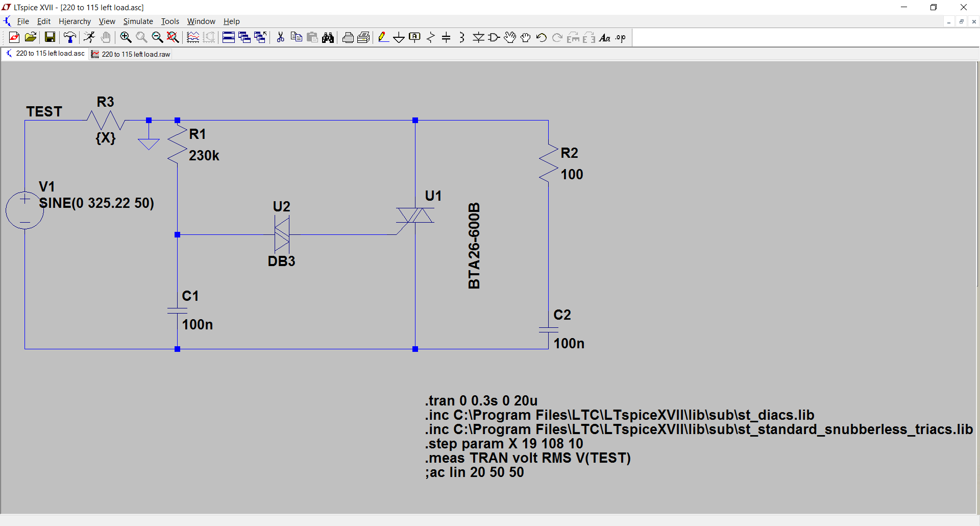Open the Text tool (Aa)

605,37
